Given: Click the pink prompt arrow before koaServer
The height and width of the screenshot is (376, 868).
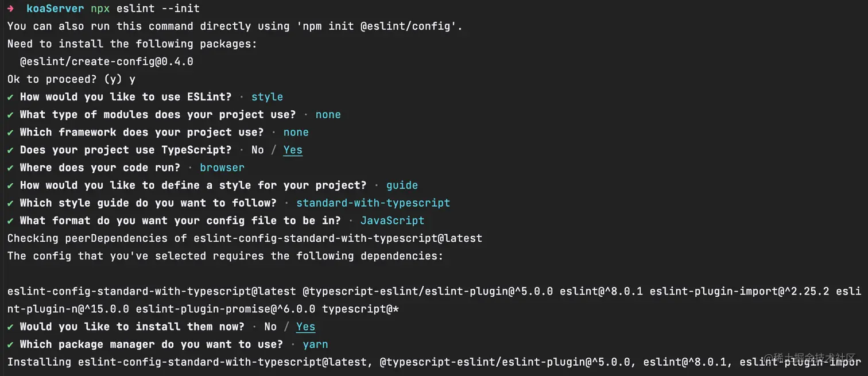Looking at the screenshot, I should (x=11, y=9).
